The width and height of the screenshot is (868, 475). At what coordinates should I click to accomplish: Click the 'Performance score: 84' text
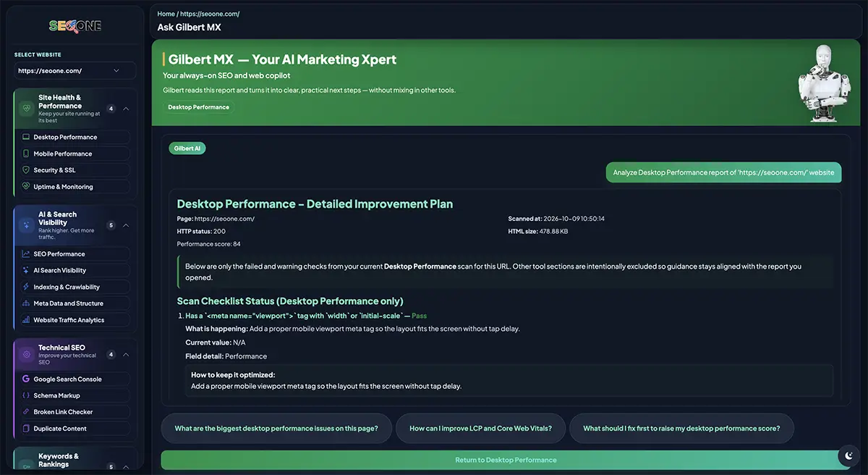[x=209, y=244]
